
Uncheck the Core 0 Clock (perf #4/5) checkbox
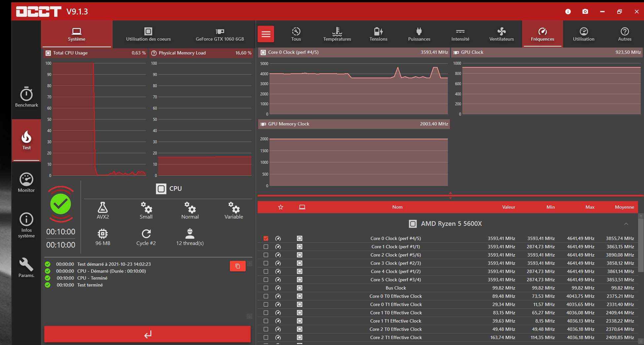[266, 238]
